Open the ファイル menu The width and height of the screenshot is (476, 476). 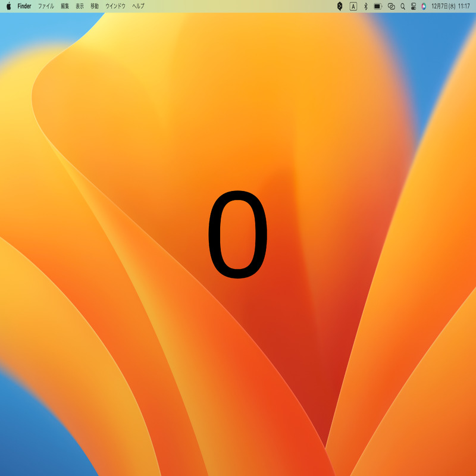pos(46,6)
